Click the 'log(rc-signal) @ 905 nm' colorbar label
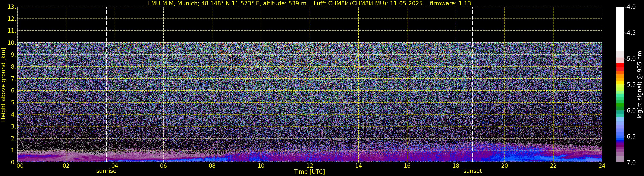The image size is (644, 176). [640, 85]
